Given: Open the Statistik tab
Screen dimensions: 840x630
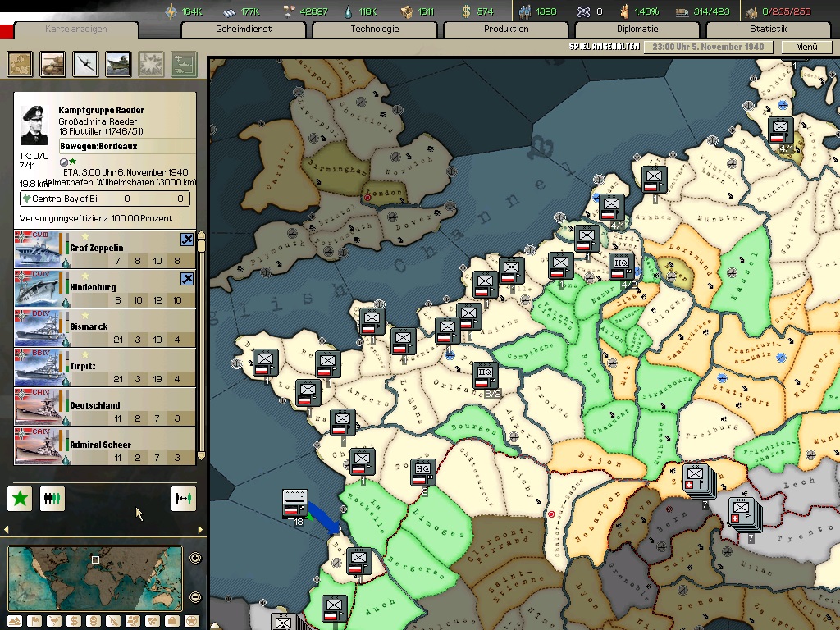Looking at the screenshot, I should [x=768, y=29].
